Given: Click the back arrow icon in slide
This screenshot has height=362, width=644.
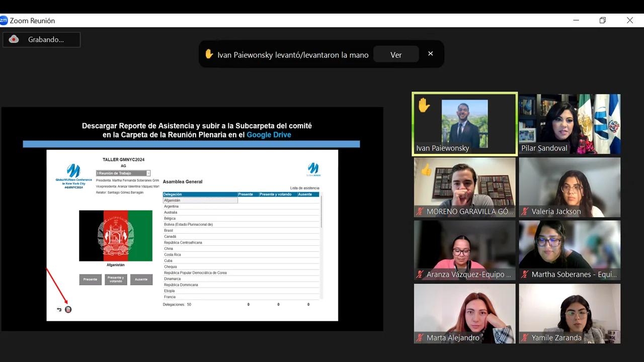Looking at the screenshot, I should [x=59, y=309].
